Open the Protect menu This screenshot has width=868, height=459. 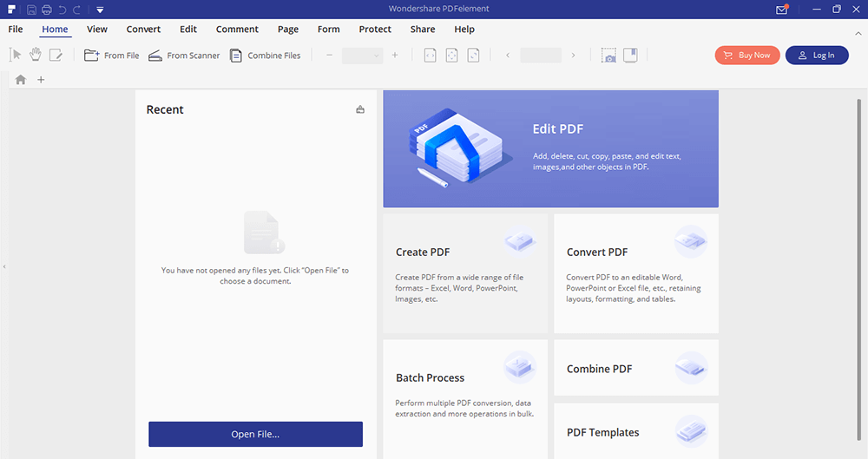[375, 29]
